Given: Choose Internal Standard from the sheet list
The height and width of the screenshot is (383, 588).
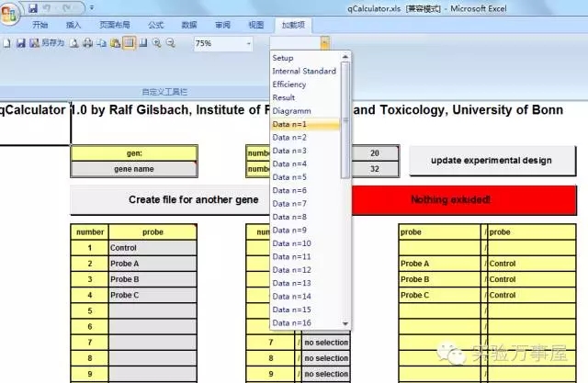Looking at the screenshot, I should point(305,72).
